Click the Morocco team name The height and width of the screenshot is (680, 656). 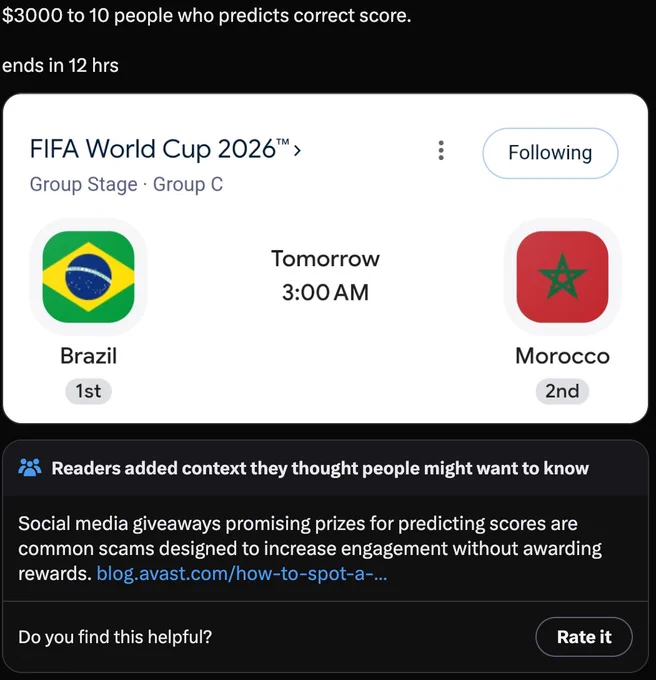click(x=562, y=356)
